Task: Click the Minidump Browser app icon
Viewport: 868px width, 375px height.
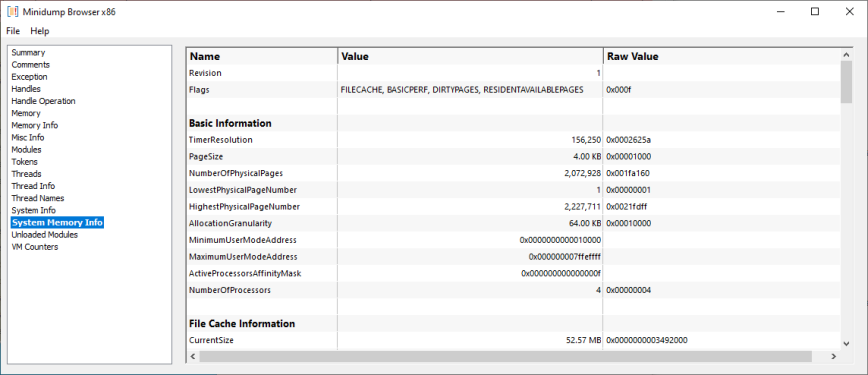Action: coord(12,11)
